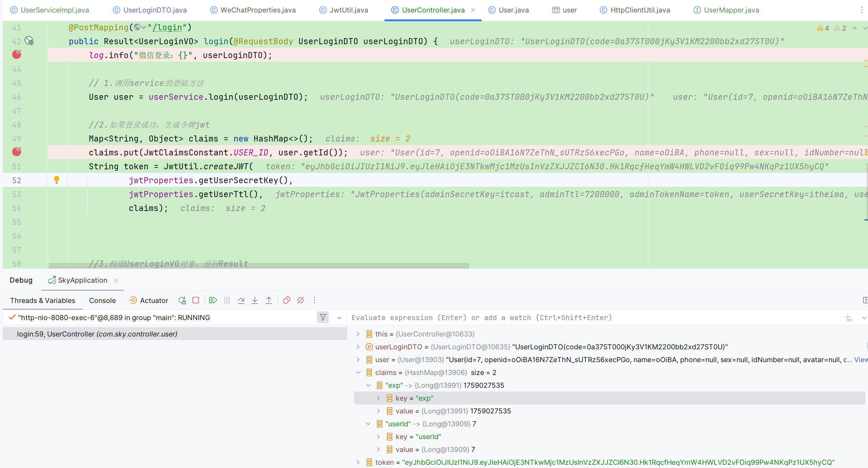Click the editor horizontal scrollbar

tap(259, 266)
